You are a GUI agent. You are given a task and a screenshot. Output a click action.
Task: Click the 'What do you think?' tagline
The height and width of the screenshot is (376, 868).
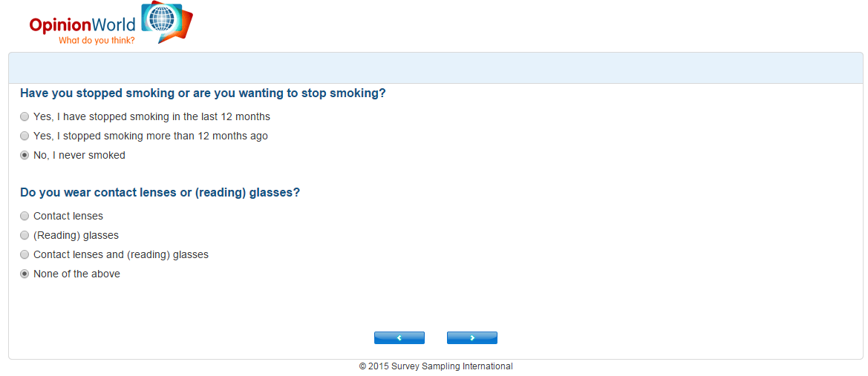tap(97, 40)
